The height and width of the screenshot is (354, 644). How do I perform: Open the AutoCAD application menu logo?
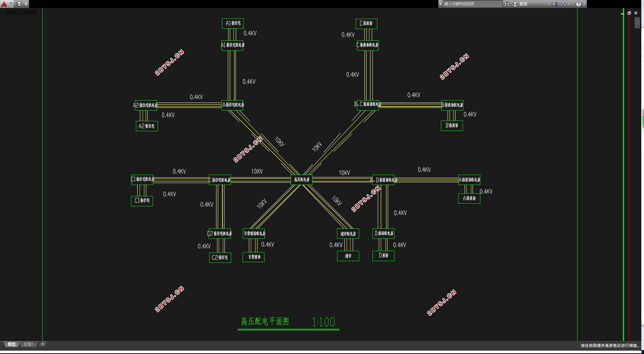pos(4,4)
